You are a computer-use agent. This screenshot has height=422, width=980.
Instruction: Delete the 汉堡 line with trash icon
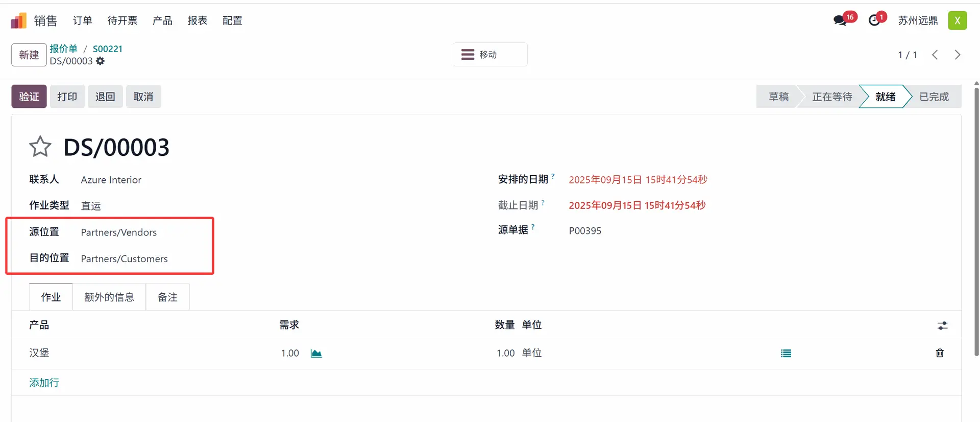[x=940, y=353]
